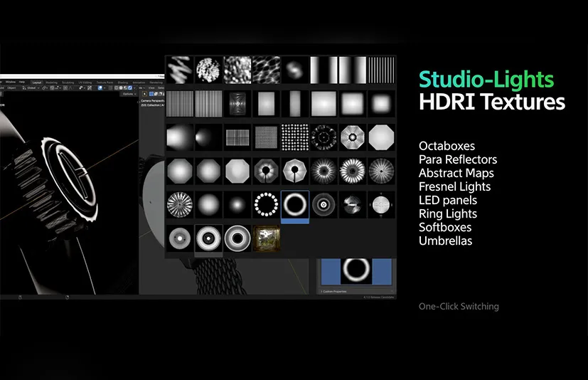The image size is (588, 380).
Task: Open the Window menu in Blender
Action: tap(11, 82)
